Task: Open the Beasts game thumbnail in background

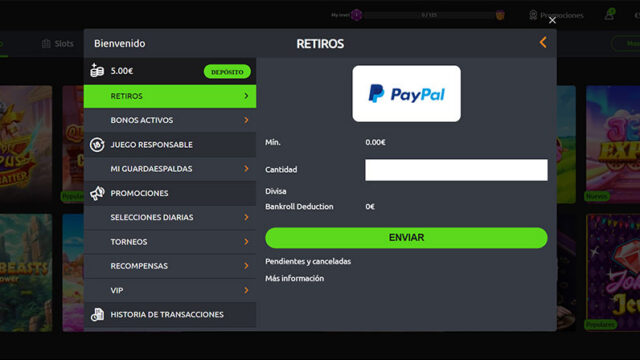Action: pyautogui.click(x=26, y=272)
